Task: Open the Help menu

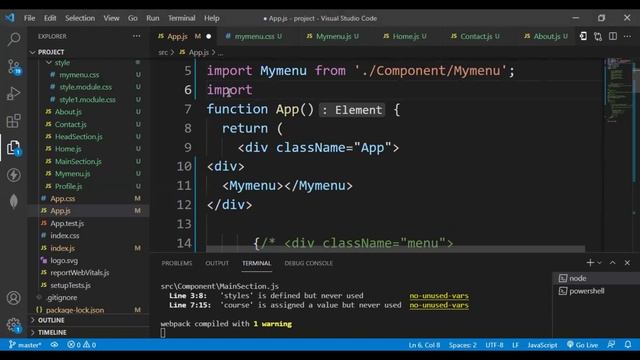Action: click(212, 18)
